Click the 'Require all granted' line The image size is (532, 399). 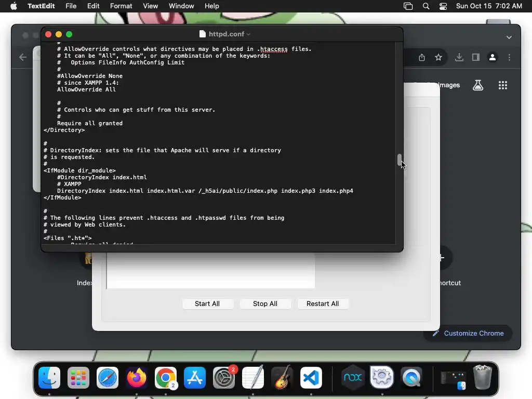coord(89,123)
